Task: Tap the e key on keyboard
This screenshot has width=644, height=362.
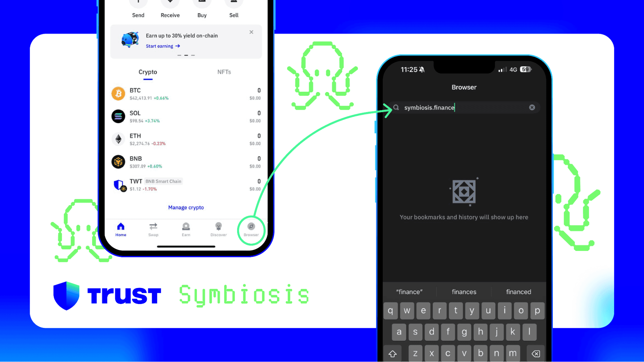Action: (x=423, y=311)
